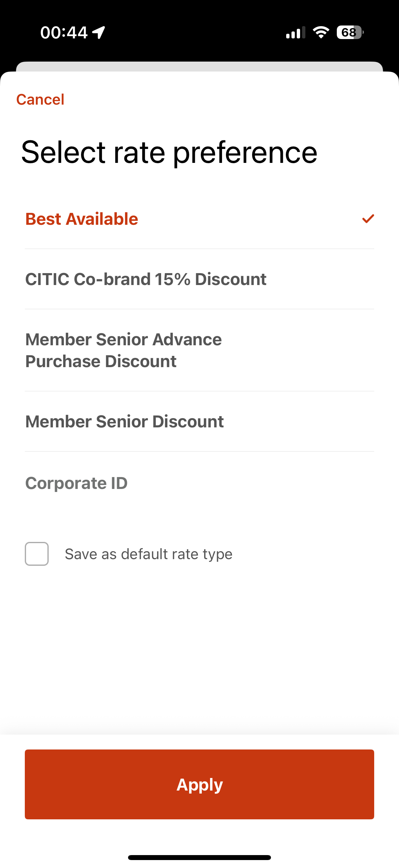Tap the red checkmark beside Best Available
Image resolution: width=399 pixels, height=868 pixels.
pos(368,219)
